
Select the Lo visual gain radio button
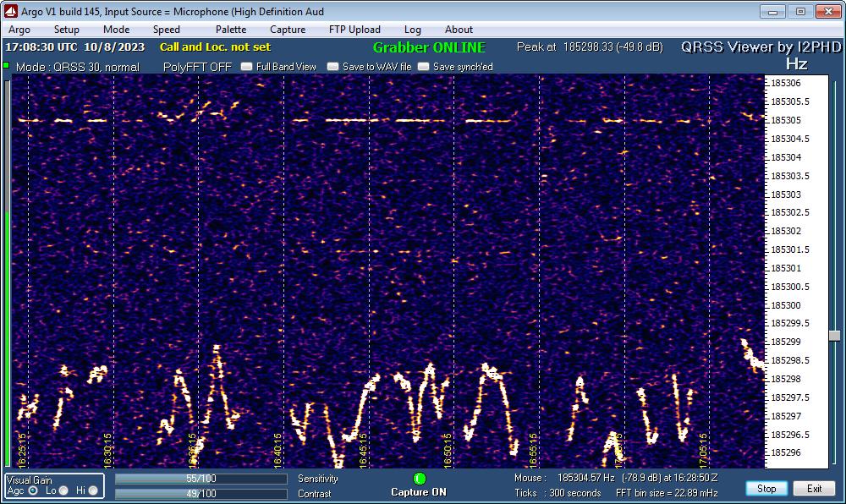[63, 490]
